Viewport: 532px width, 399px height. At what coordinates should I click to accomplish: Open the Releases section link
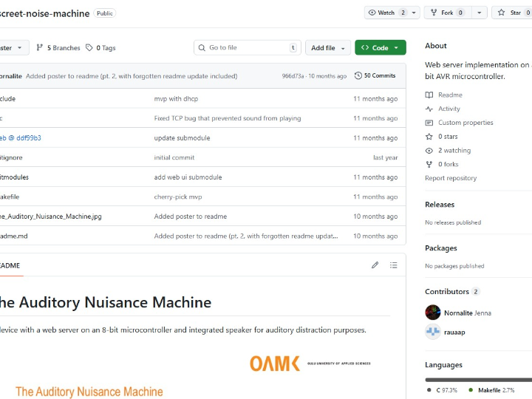pos(440,205)
